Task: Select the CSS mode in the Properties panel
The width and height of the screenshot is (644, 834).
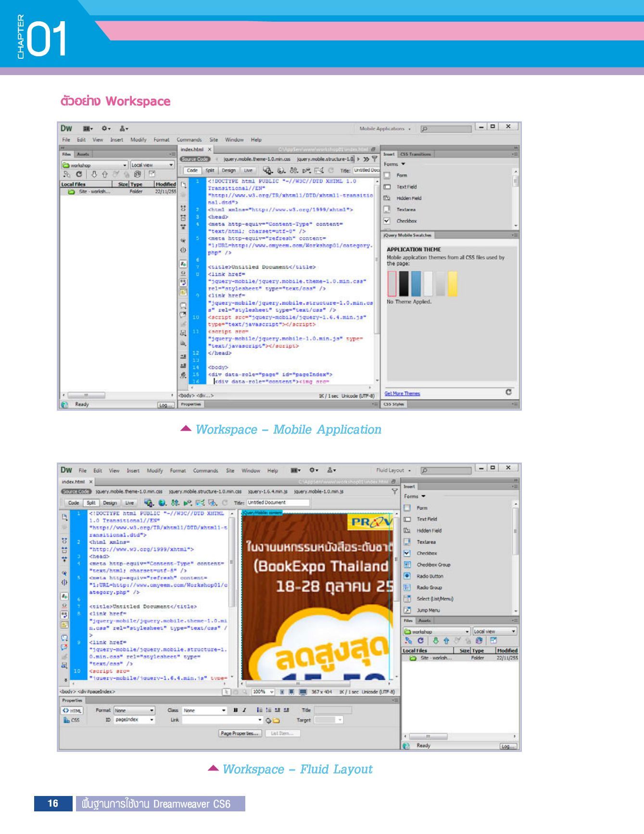Action: coord(72,720)
